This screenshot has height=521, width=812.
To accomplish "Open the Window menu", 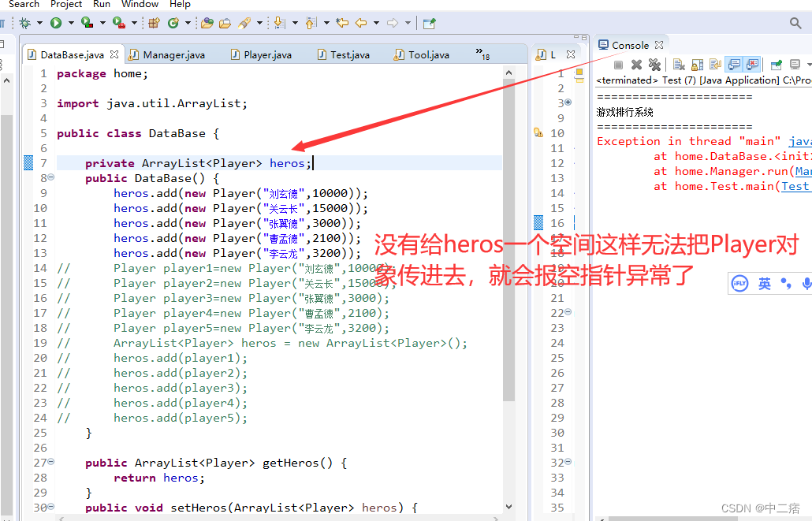I will pyautogui.click(x=140, y=4).
